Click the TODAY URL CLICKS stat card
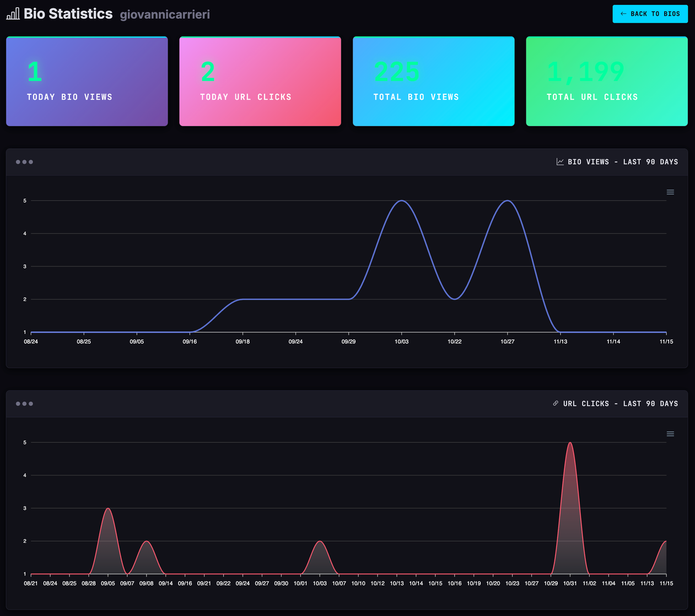 [260, 81]
